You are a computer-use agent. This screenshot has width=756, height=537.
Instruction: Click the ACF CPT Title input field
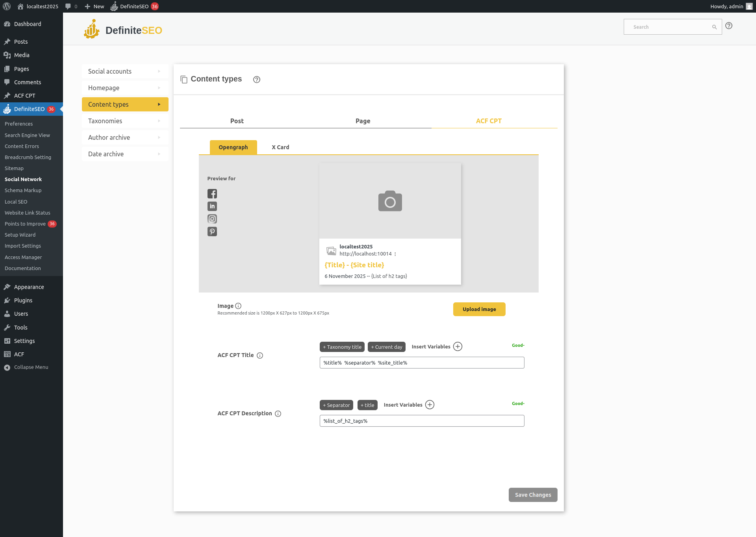(422, 363)
